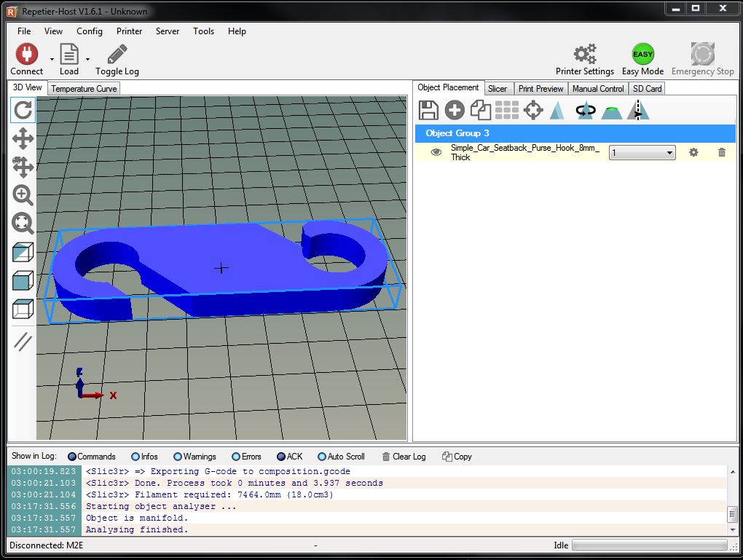
Task: Toggle Easy Mode green button
Action: click(642, 55)
